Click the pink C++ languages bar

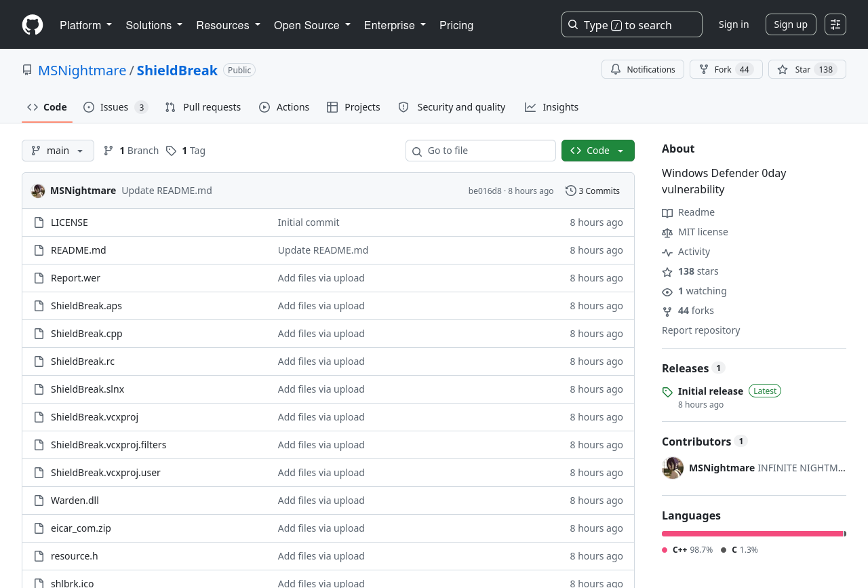point(753,534)
